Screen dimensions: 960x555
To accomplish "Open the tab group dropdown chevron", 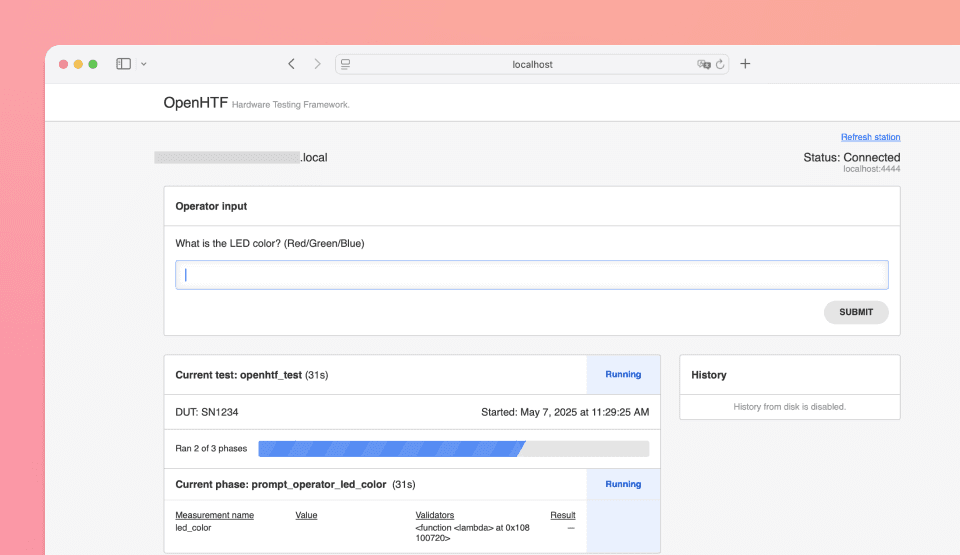I will (x=144, y=64).
